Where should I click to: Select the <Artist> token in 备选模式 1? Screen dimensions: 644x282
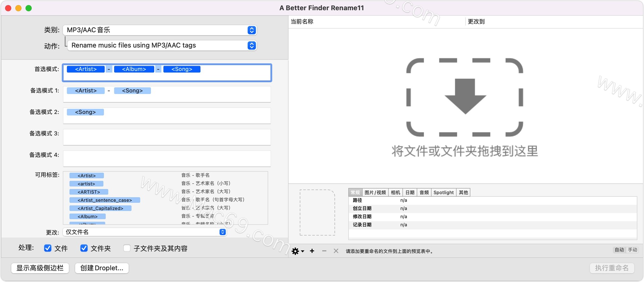point(86,91)
